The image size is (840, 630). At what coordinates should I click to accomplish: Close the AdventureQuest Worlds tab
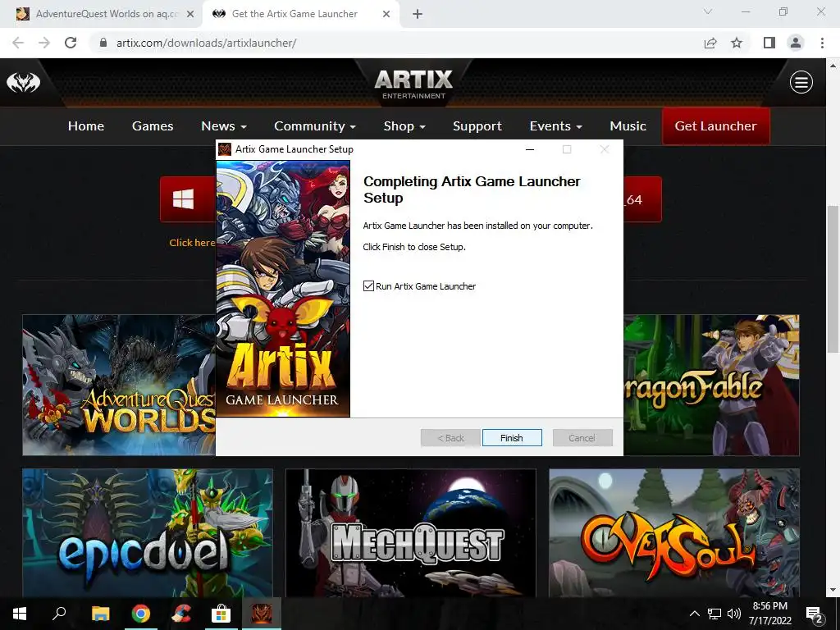pyautogui.click(x=189, y=14)
